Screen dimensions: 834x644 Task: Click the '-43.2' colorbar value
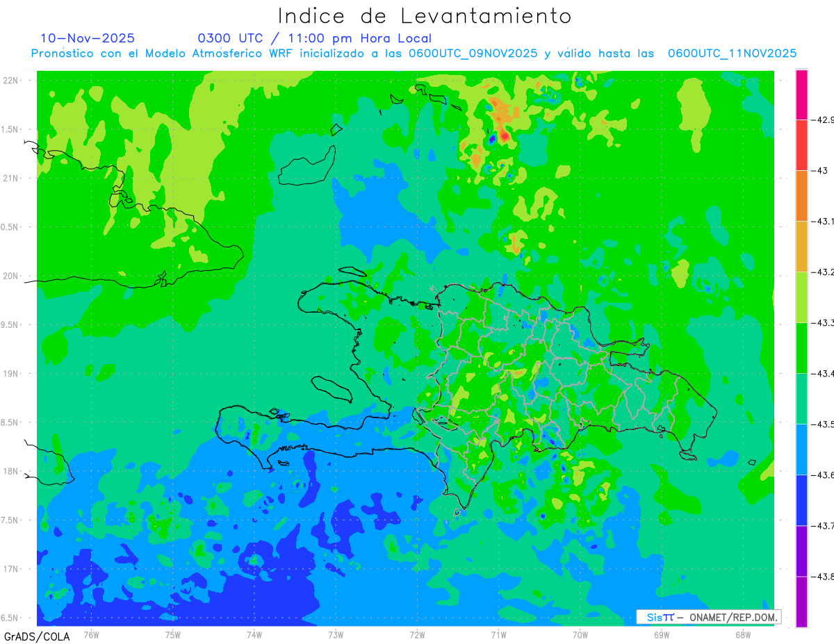pyautogui.click(x=822, y=272)
